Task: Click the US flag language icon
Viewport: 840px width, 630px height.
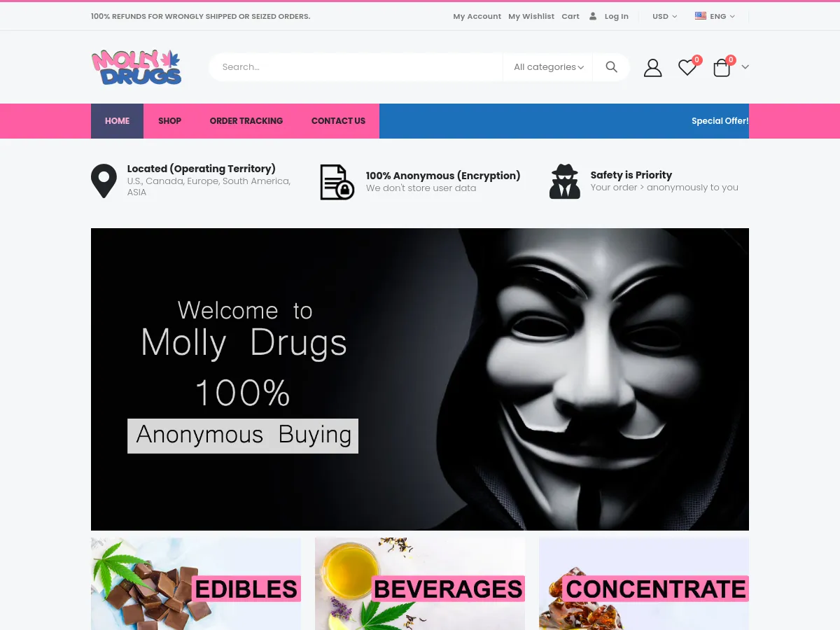Action: click(700, 15)
